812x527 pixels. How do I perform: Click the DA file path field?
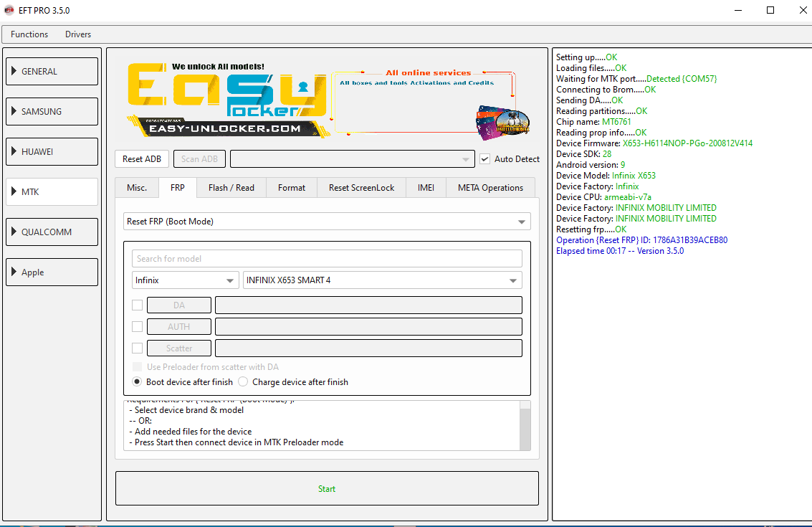368,305
